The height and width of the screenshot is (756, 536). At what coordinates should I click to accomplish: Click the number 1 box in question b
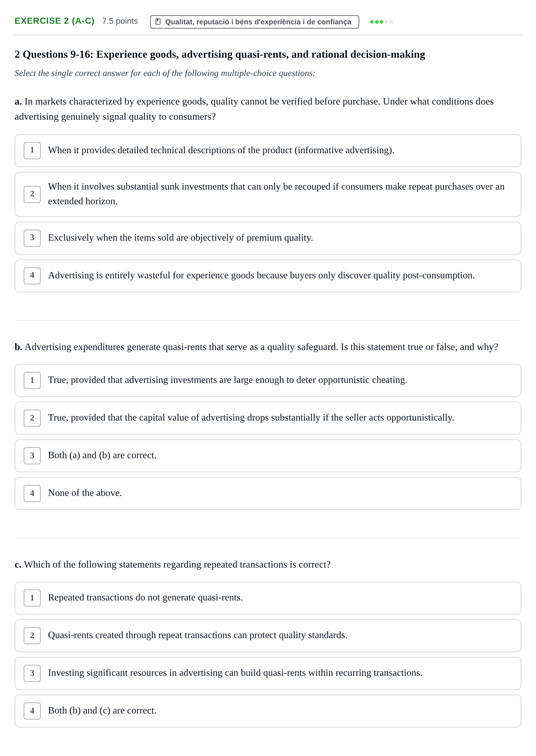[32, 380]
